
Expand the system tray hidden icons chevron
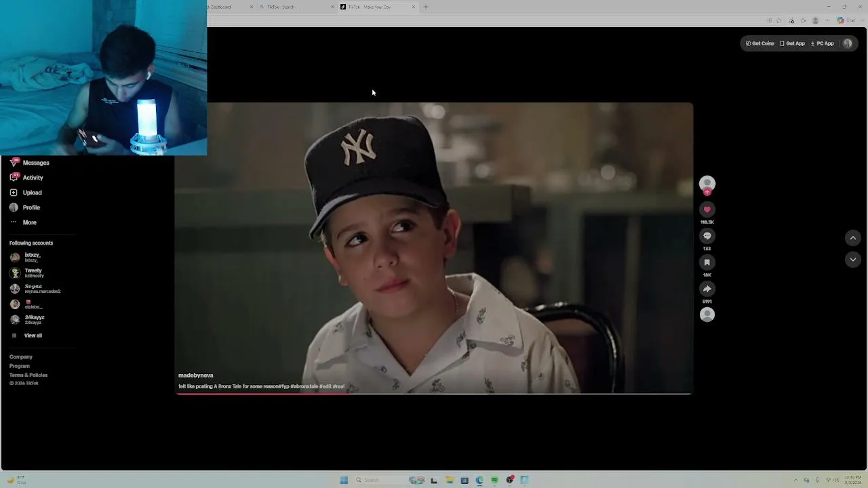coord(796,480)
